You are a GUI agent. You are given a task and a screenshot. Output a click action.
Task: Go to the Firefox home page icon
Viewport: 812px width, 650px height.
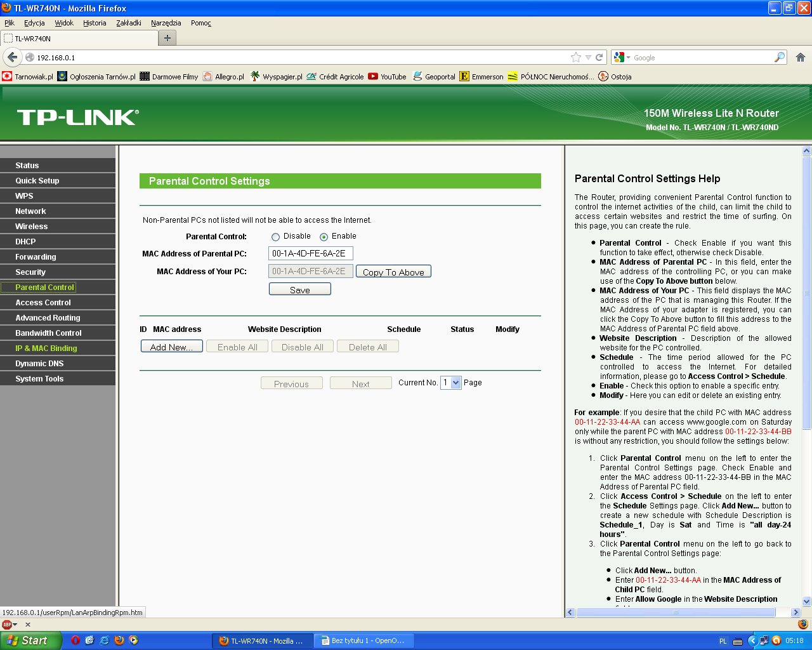[801, 57]
